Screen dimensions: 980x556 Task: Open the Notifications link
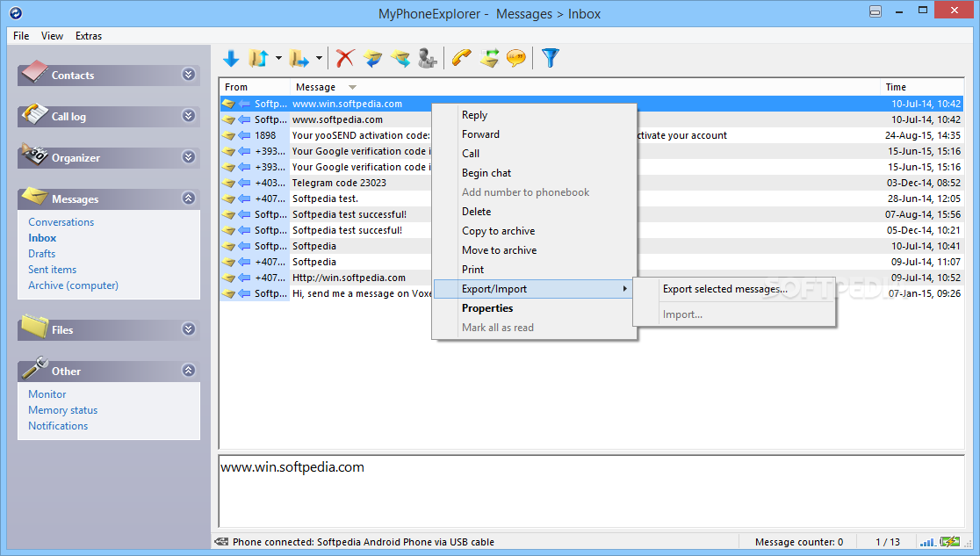58,426
